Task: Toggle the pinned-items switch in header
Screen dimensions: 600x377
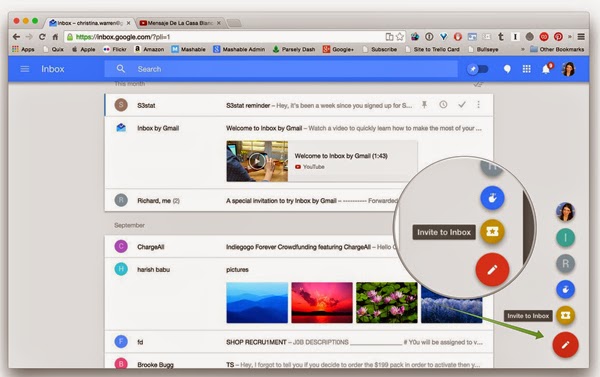Action: tap(478, 69)
